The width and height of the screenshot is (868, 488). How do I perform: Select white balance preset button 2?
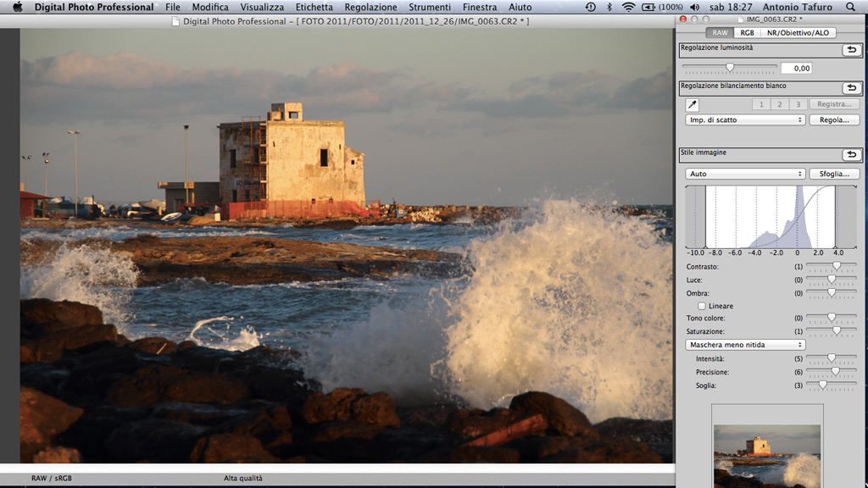tap(780, 104)
